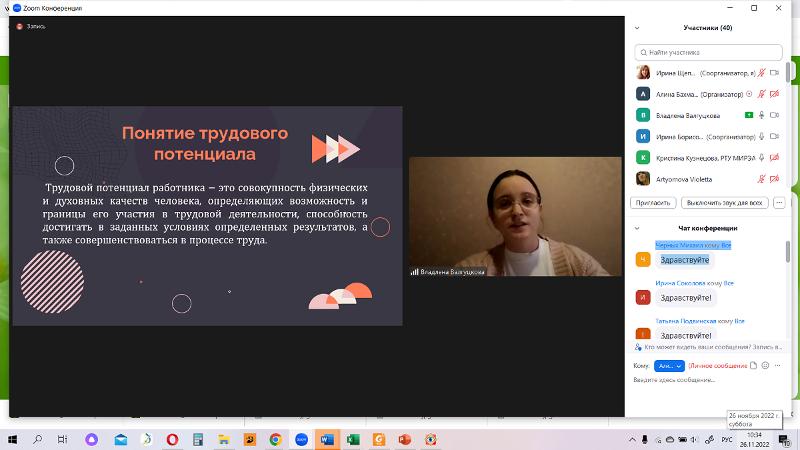Toggle Кристина Кузнецова's camera-off icon

point(774,157)
